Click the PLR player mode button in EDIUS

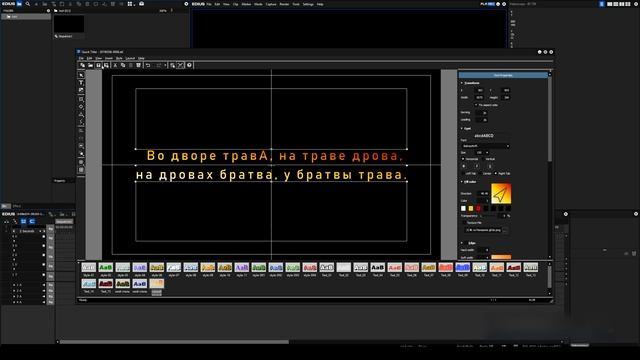(x=484, y=4)
